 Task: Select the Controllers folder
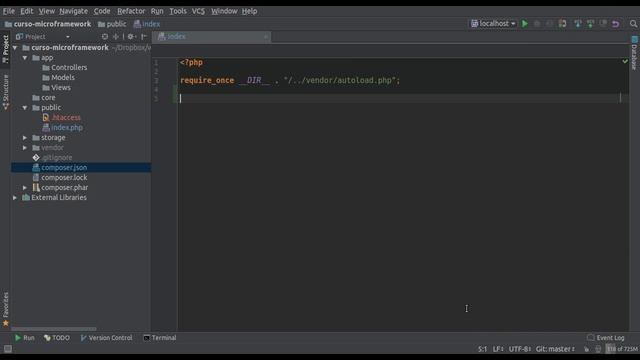click(64, 68)
